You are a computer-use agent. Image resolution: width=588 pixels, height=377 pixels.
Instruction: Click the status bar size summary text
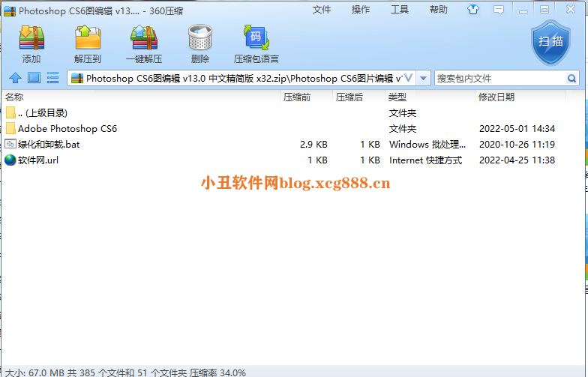(x=125, y=373)
